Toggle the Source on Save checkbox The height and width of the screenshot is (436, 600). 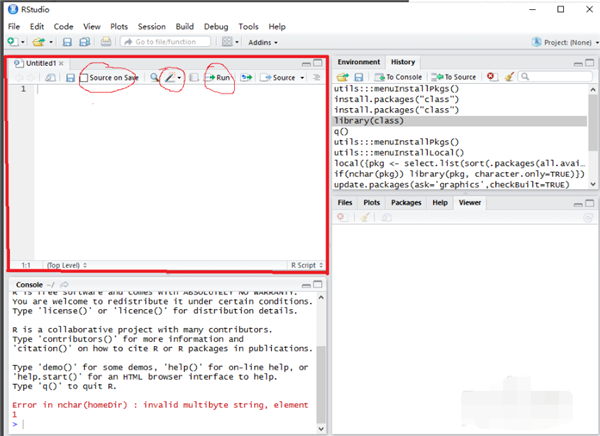(x=85, y=77)
